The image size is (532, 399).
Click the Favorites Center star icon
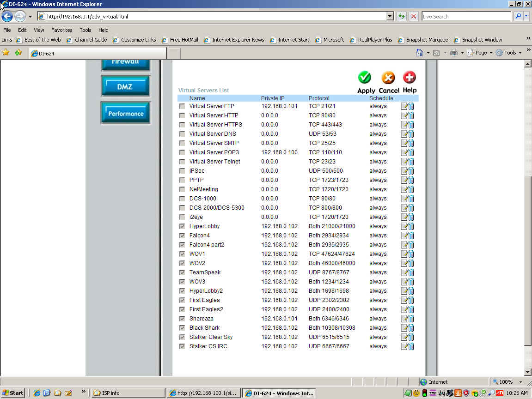[6, 53]
